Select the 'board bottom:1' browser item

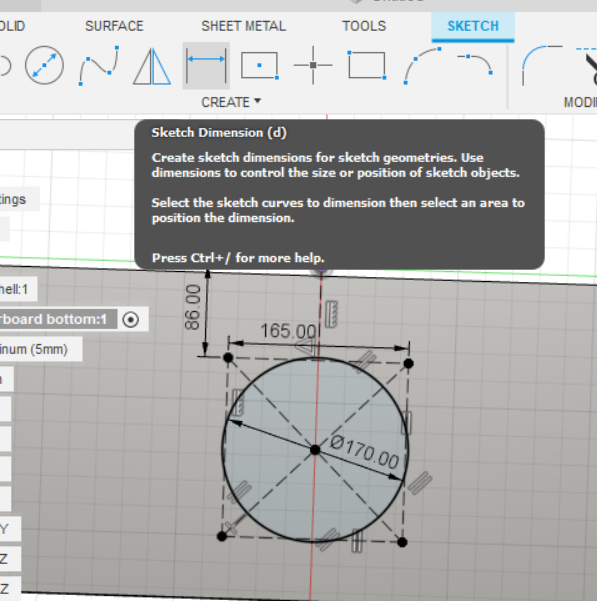58,319
